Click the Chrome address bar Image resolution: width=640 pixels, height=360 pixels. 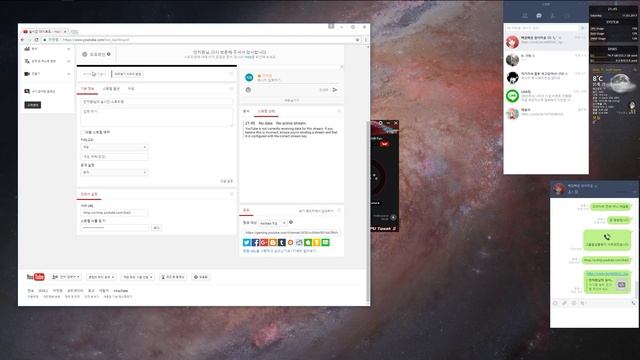coord(200,40)
